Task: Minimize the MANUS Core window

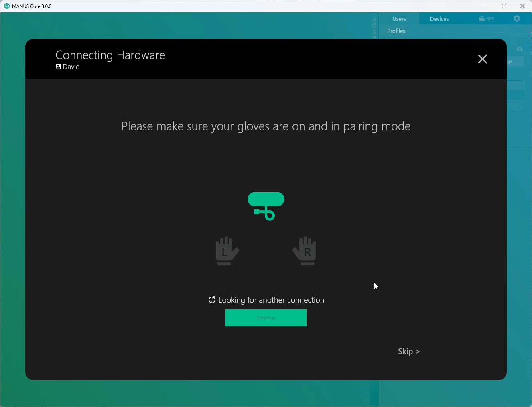Action: tap(486, 6)
